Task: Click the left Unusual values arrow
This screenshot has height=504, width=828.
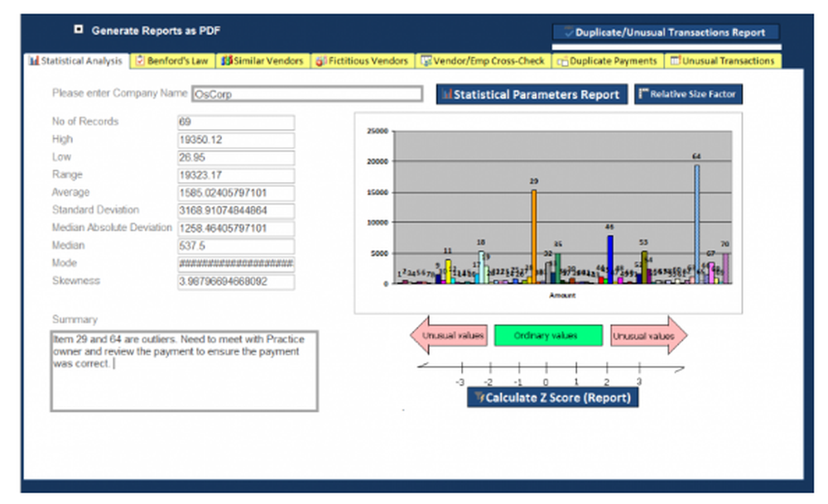Action: (448, 335)
